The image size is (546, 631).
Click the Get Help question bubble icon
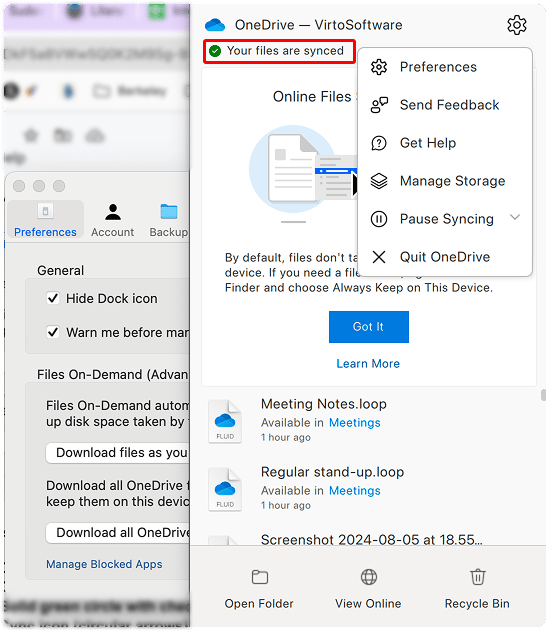(379, 143)
